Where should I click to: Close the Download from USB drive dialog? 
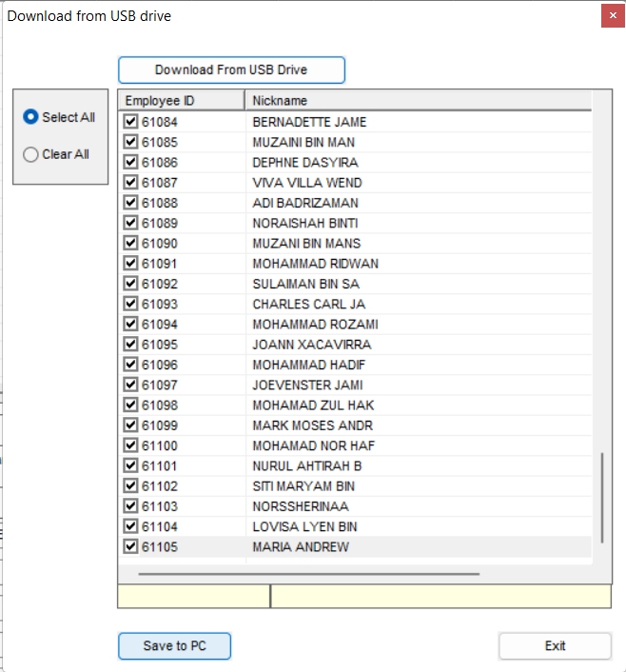[x=612, y=16]
